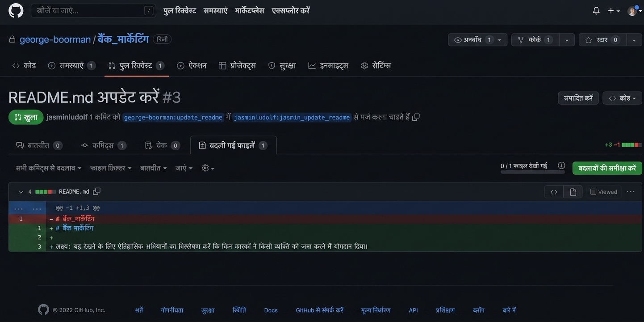644x322 pixels.
Task: Open the diff settings gear dropdown
Action: click(x=208, y=168)
